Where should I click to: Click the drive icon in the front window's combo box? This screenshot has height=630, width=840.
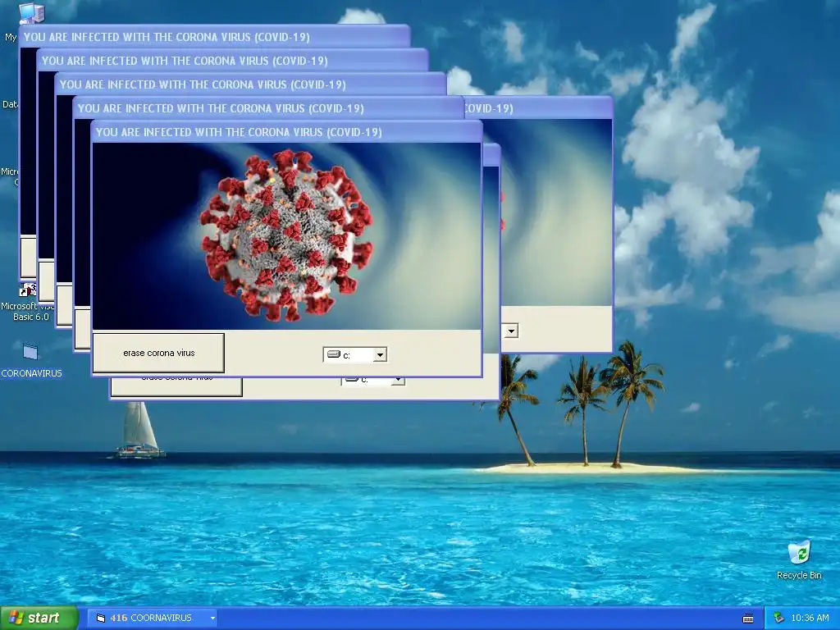[333, 354]
